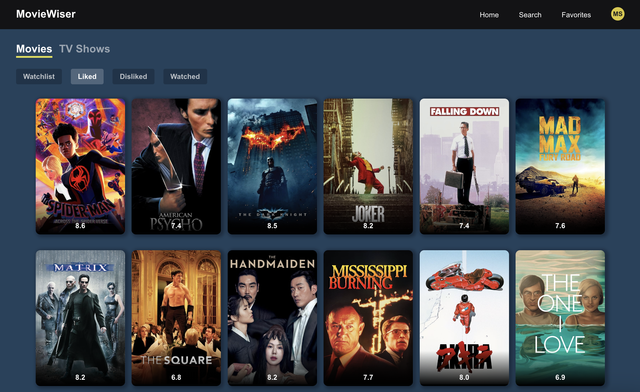Open Spider-Man Across the Spider-Verse poster
Image resolution: width=640 pixels, height=392 pixels.
pyautogui.click(x=80, y=166)
